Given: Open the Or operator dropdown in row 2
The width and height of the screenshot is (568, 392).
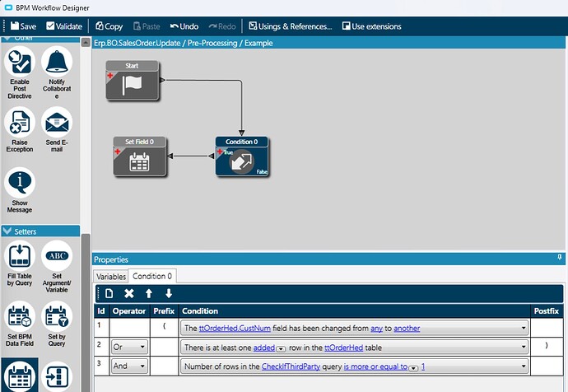Looking at the screenshot, I should tap(142, 347).
